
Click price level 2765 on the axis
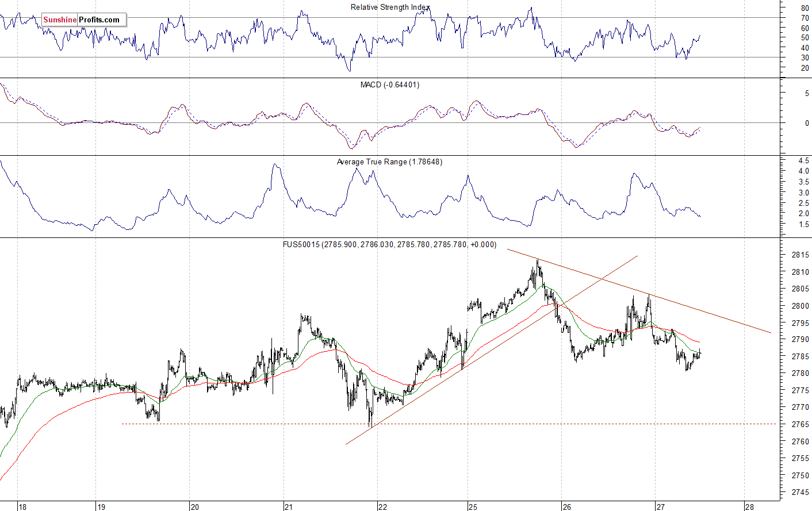[800, 424]
